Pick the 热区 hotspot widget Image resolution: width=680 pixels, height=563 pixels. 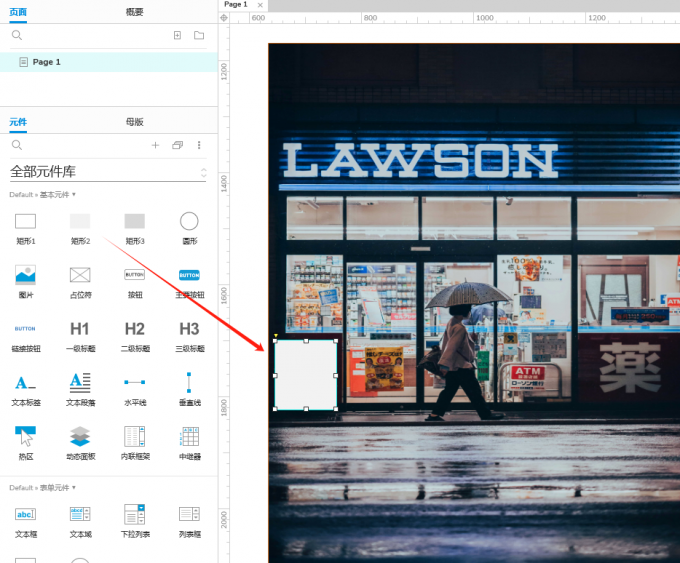[x=26, y=443]
